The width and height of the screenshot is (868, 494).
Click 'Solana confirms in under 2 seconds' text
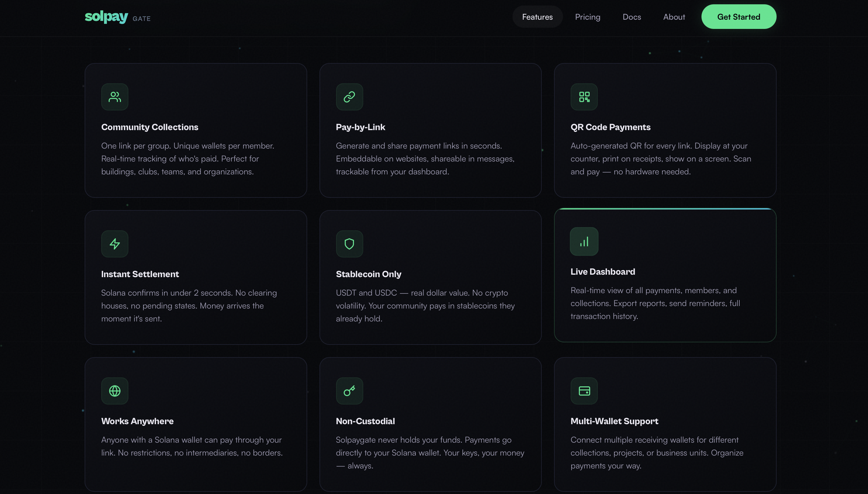click(189, 306)
